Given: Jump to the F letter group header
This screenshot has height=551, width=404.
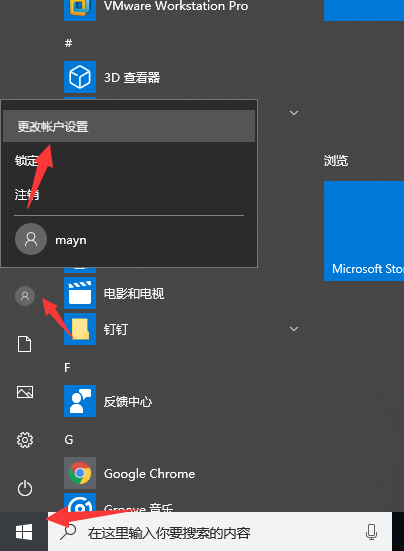Looking at the screenshot, I should click(67, 368).
